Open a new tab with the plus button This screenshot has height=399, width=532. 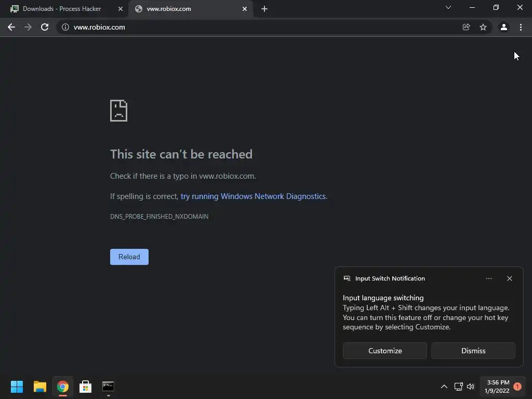[x=264, y=9]
